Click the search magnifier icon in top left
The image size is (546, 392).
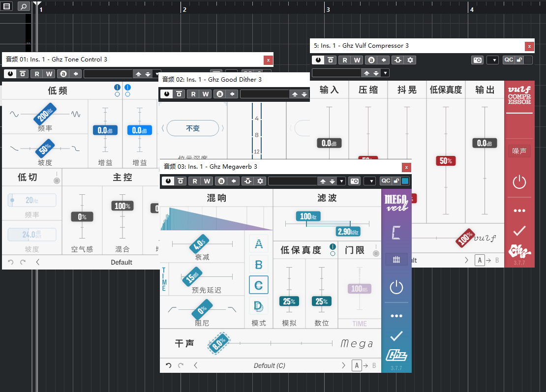(23, 6)
